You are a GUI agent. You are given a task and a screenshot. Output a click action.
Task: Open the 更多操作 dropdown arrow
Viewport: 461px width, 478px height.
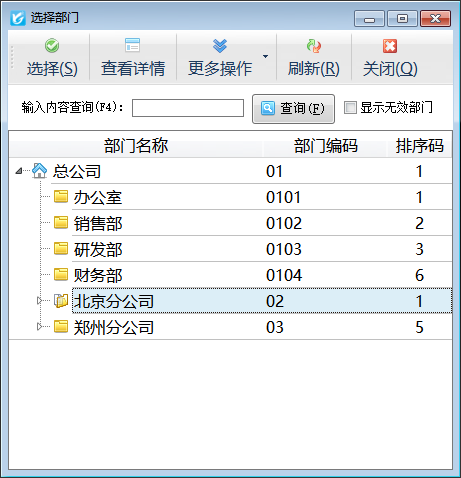pos(265,56)
